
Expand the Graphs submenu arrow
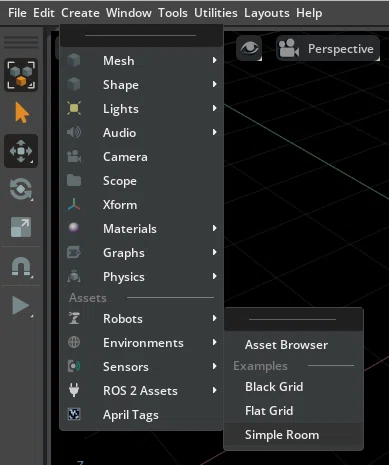coord(215,252)
